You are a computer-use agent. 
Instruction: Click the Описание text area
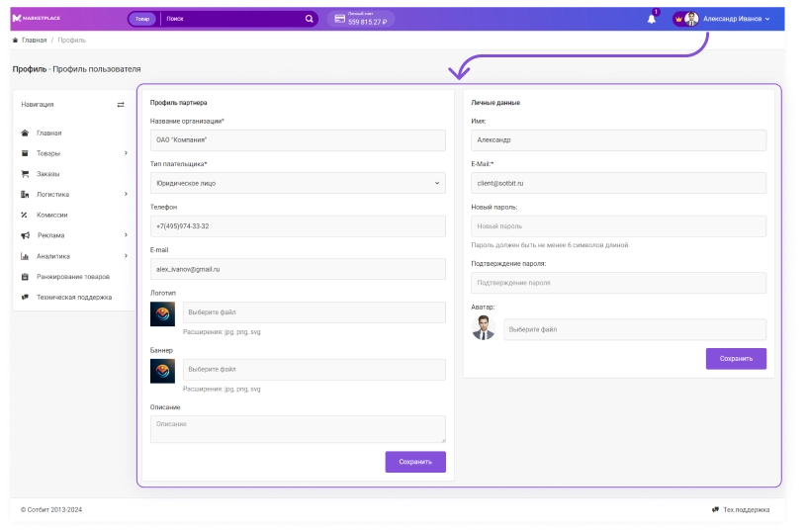pyautogui.click(x=298, y=429)
